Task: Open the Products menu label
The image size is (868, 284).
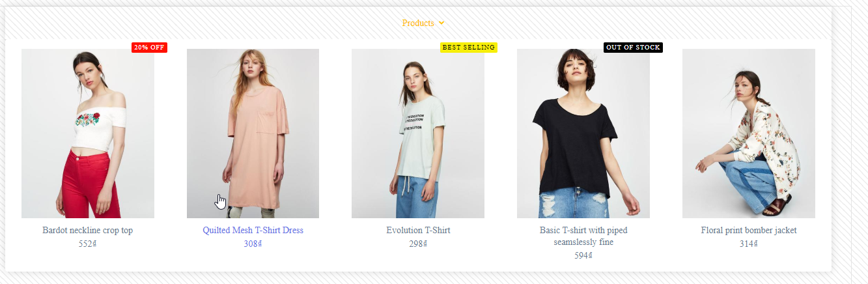Action: coord(418,23)
